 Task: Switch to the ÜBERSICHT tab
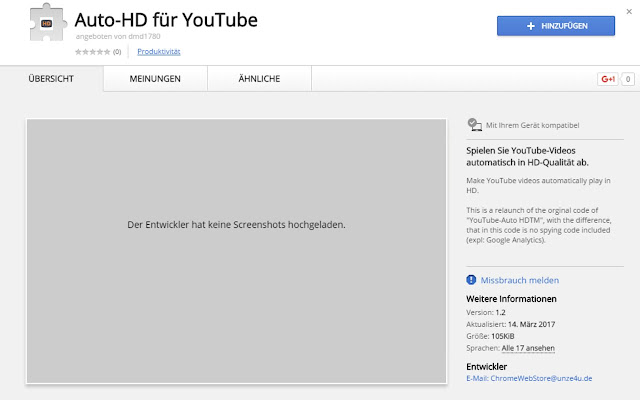tap(51, 79)
